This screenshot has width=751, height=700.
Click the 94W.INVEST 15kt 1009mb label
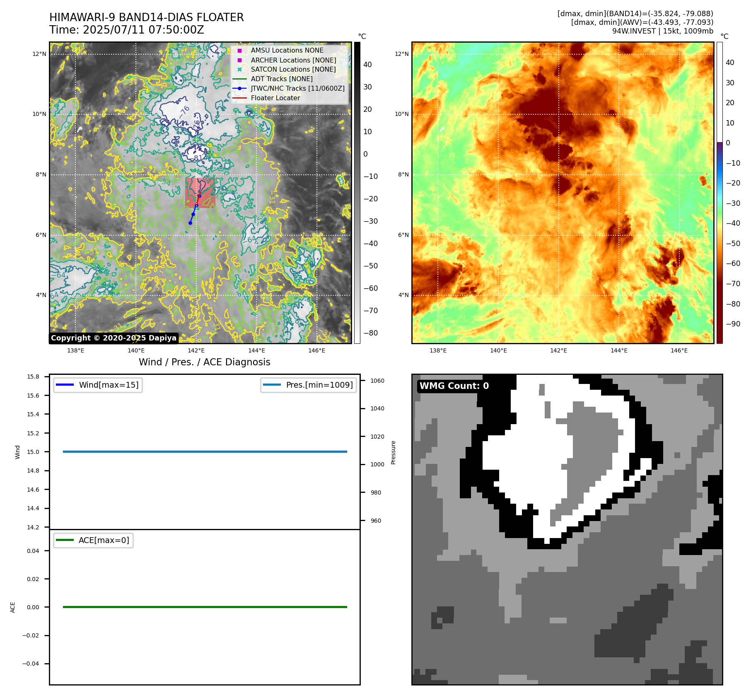(x=663, y=31)
